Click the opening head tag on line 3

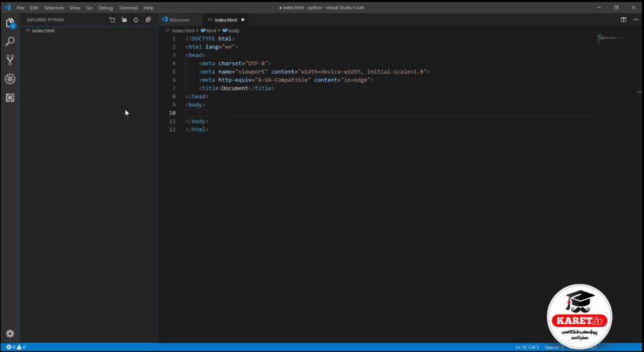(x=196, y=55)
